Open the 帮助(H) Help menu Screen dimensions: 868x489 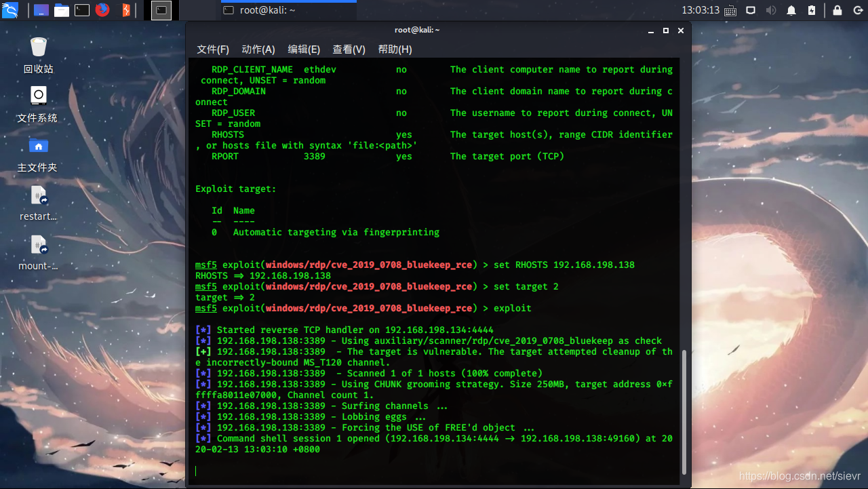tap(395, 50)
